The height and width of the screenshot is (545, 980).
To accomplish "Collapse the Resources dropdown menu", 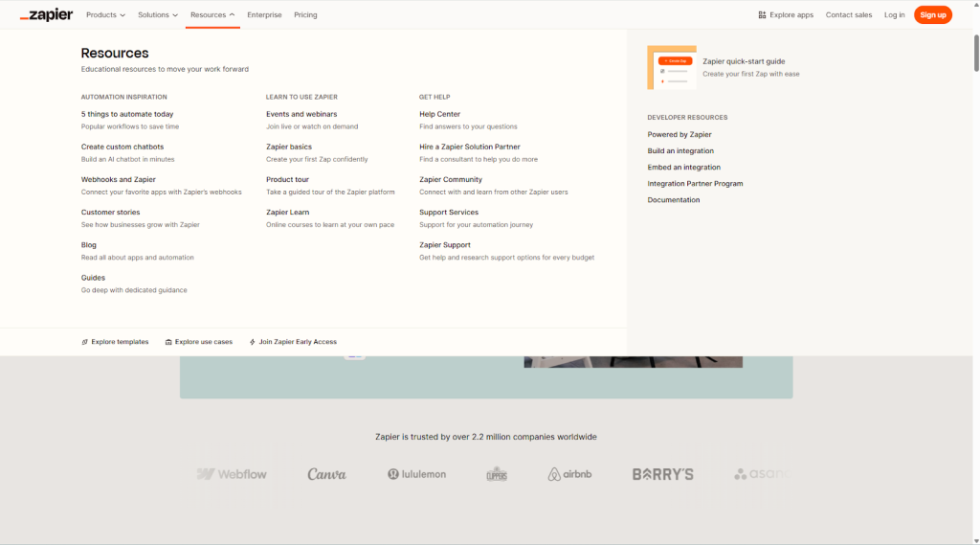I will 212,15.
